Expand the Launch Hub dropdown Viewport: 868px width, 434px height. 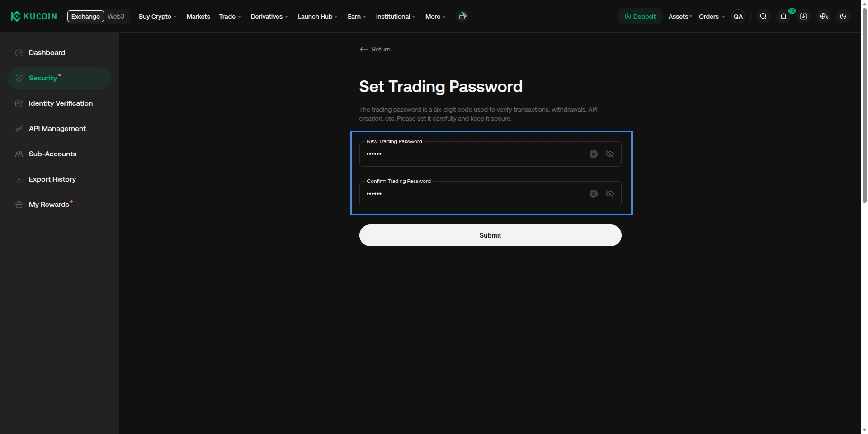(x=317, y=16)
